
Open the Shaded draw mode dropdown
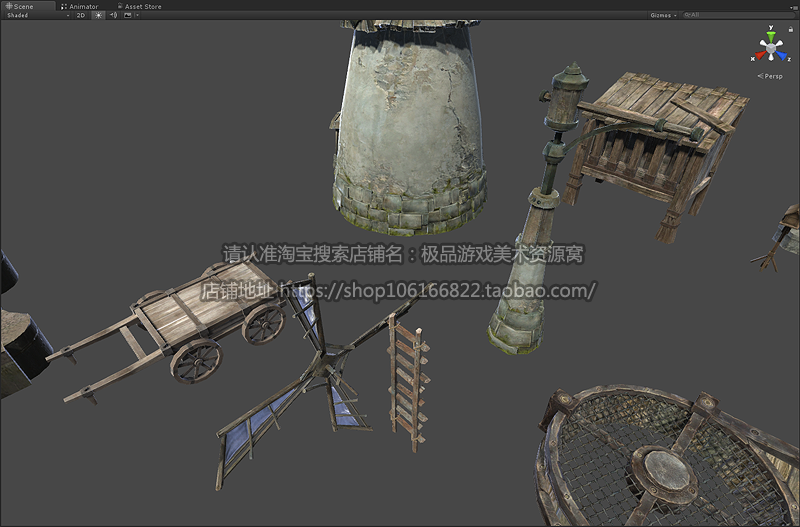[x=38, y=15]
